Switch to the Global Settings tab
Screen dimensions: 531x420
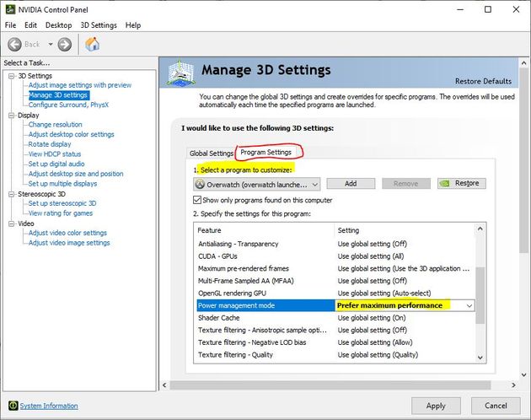click(x=211, y=153)
